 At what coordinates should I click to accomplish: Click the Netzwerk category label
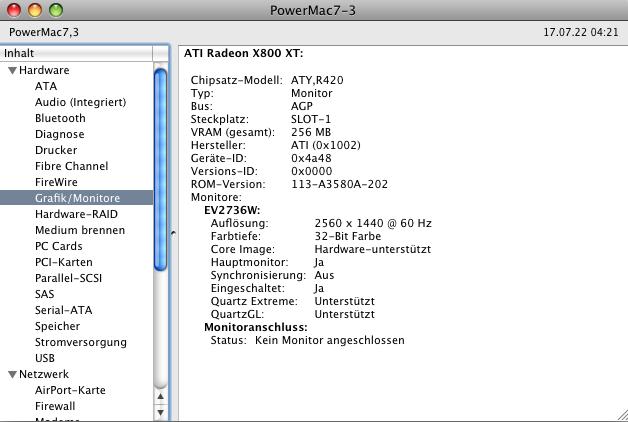tap(44, 374)
